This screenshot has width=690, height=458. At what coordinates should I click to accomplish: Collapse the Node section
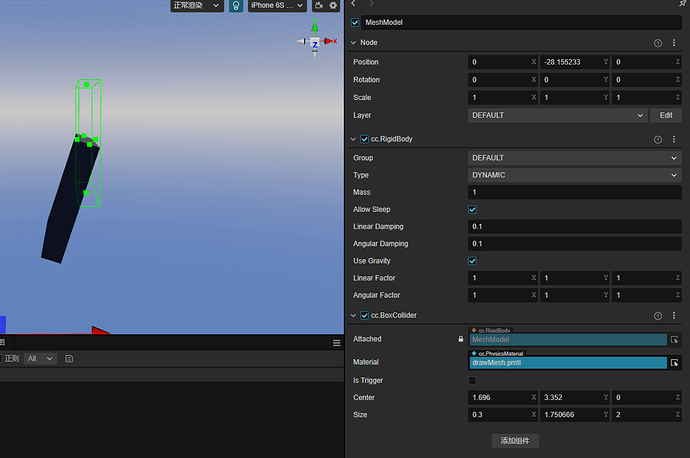(x=353, y=43)
